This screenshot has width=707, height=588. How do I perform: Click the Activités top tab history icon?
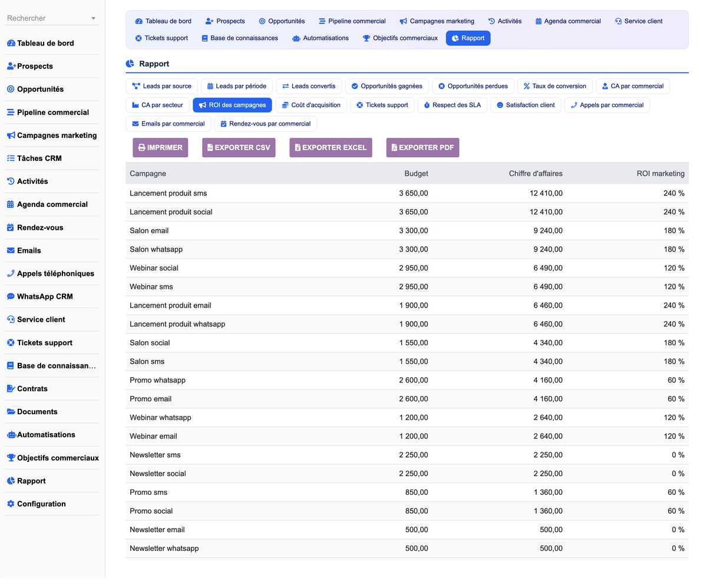(492, 21)
